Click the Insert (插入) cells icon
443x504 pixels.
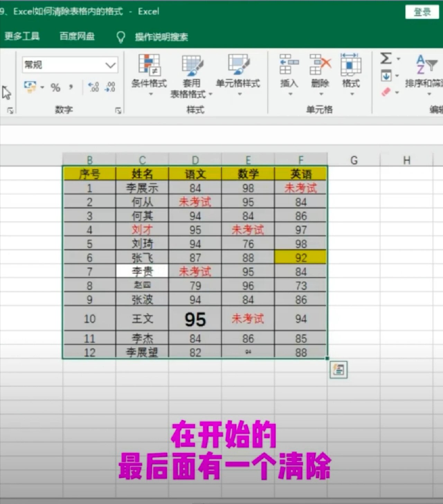pos(289,64)
